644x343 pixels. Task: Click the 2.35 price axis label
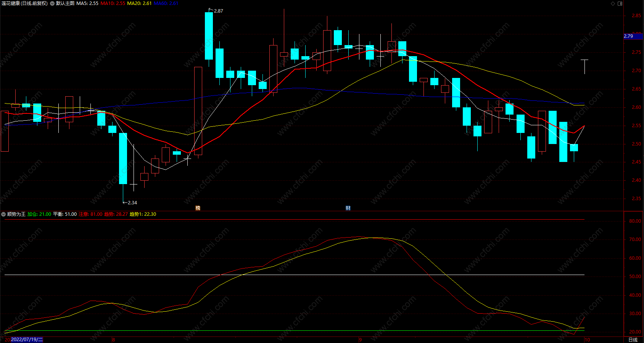point(636,199)
